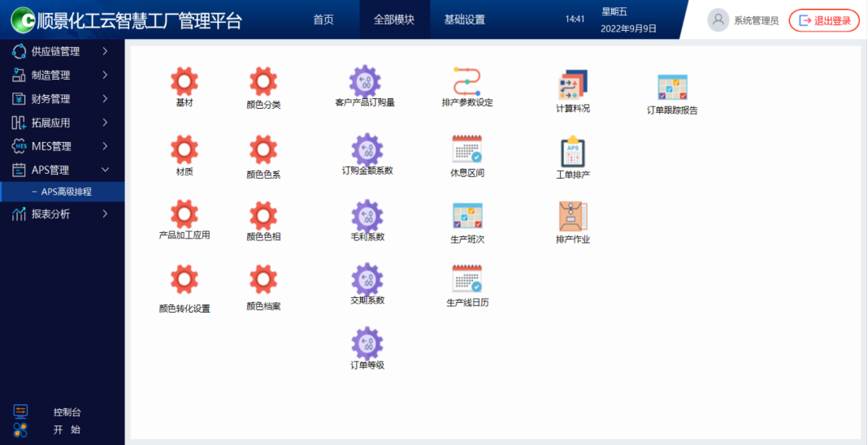
Task: Open the 颜色分类 gear icon
Action: coord(263,82)
